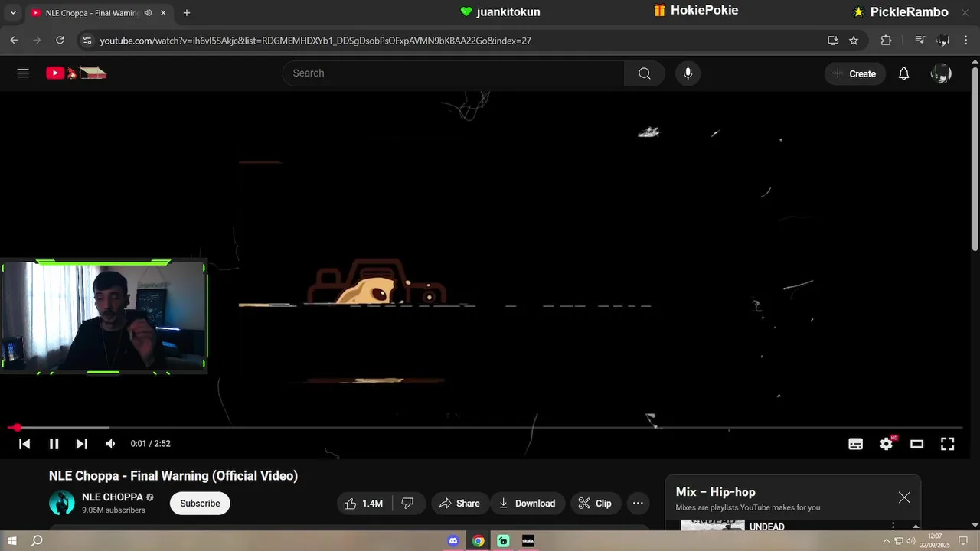Open YouTube notifications bell
Viewport: 980px width, 551px height.
pos(904,73)
